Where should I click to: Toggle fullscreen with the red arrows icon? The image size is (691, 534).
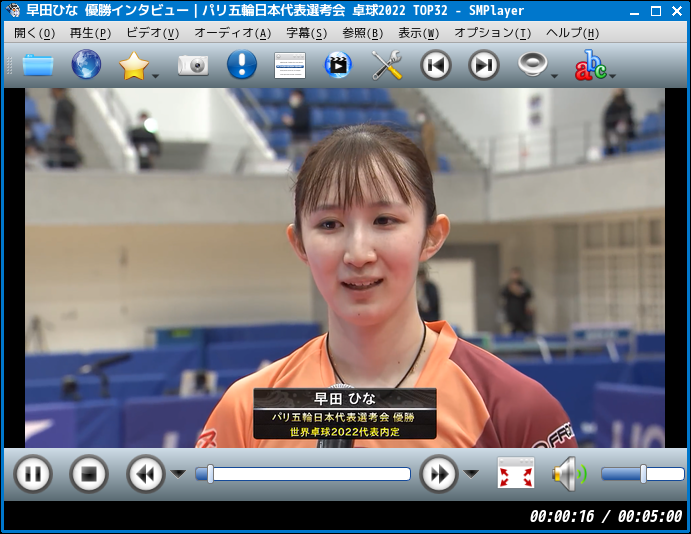click(x=516, y=473)
